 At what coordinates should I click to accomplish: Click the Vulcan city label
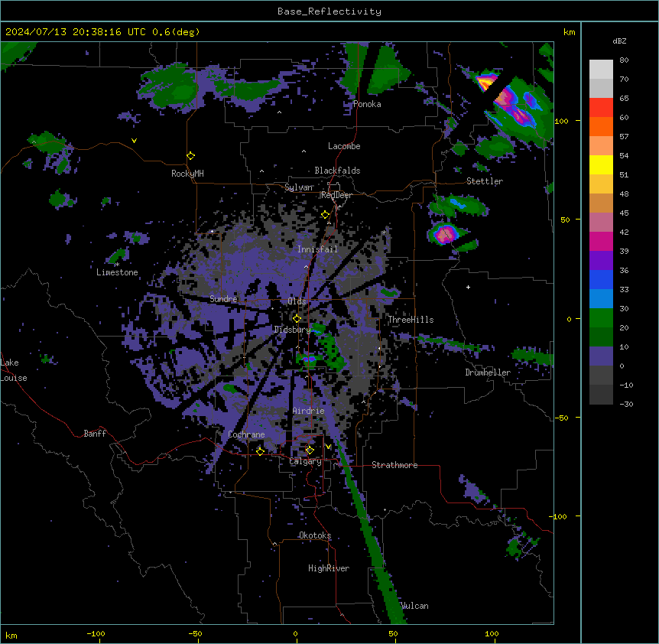coord(415,606)
